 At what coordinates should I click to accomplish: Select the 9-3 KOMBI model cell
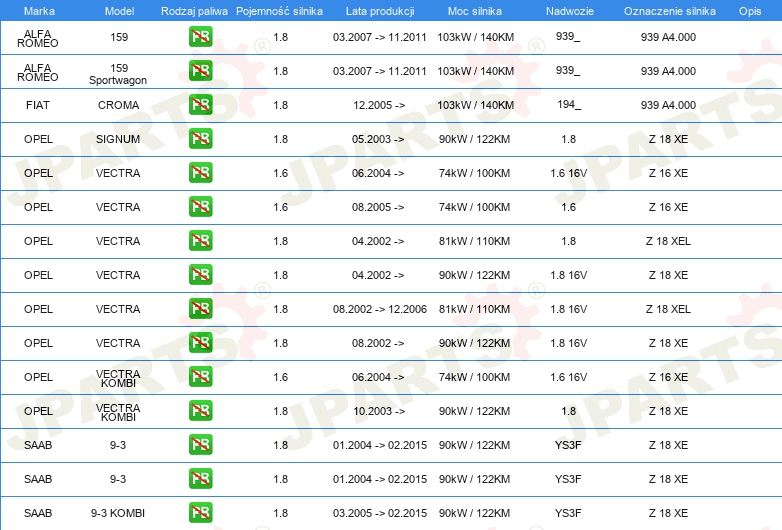(x=118, y=513)
